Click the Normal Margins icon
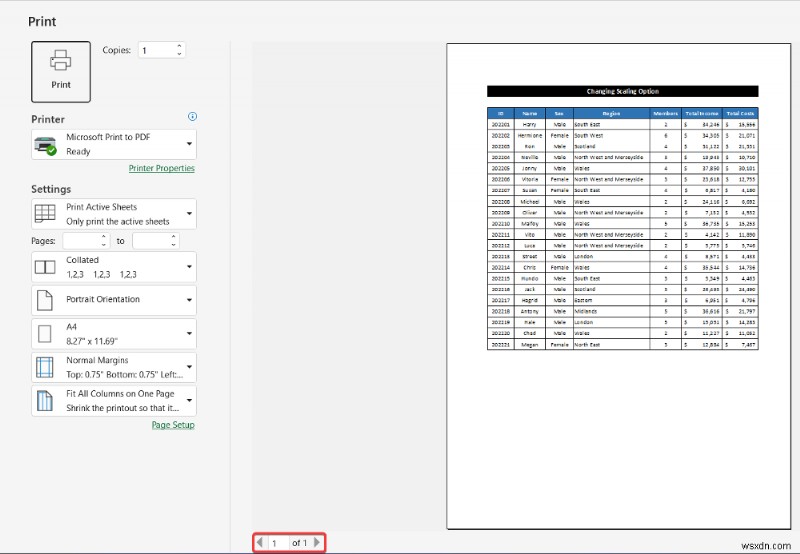Viewport: 800px width, 554px height. coord(45,367)
